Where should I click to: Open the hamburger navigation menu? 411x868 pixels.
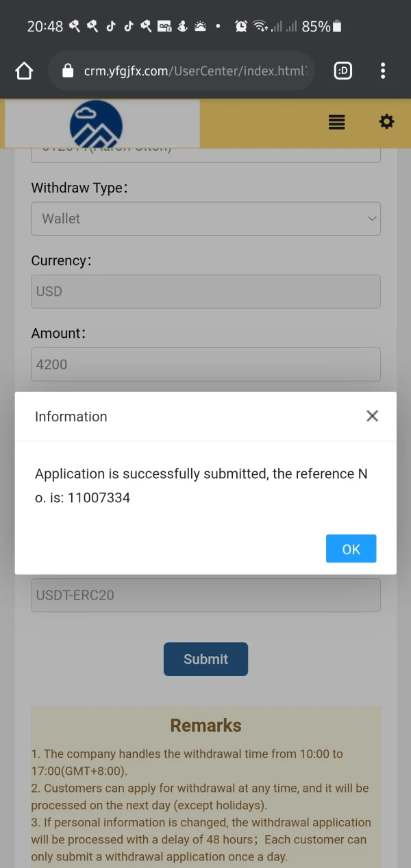(x=336, y=123)
